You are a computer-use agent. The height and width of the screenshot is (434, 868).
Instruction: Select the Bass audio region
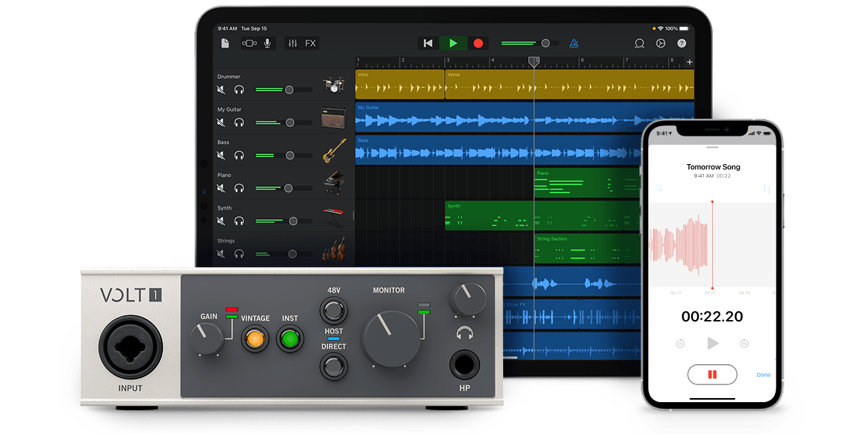pos(498,151)
